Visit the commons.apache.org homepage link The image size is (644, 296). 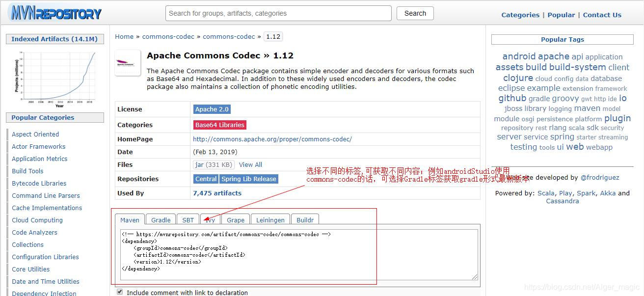click(x=272, y=139)
